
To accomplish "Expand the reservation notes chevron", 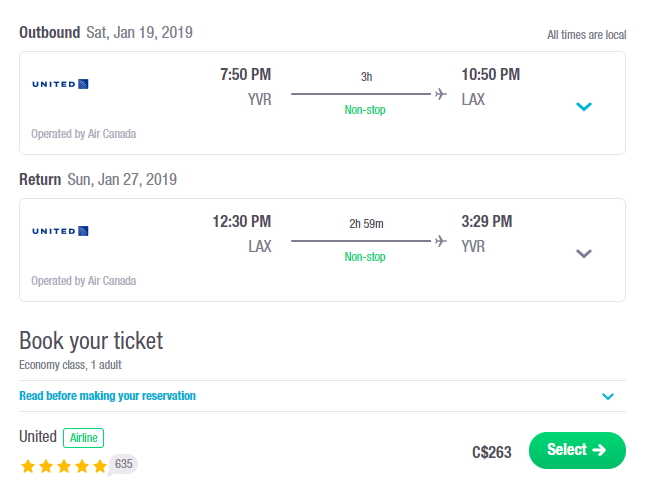I will (x=608, y=397).
